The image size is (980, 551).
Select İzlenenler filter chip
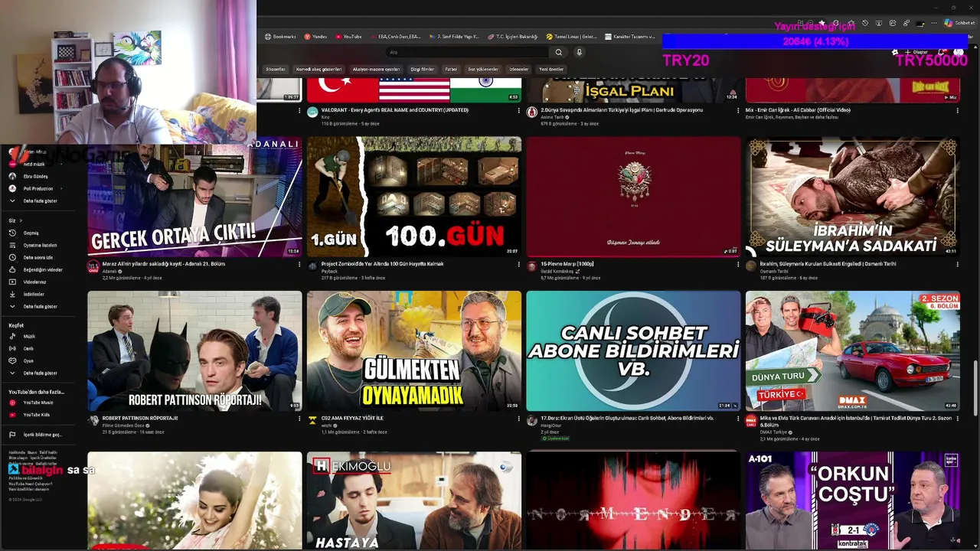pos(519,69)
